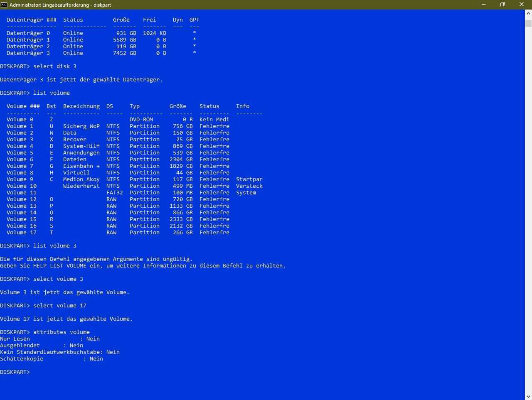Click the 'Volume 17' row label
Image resolution: width=532 pixels, height=400 pixels.
pyautogui.click(x=22, y=233)
